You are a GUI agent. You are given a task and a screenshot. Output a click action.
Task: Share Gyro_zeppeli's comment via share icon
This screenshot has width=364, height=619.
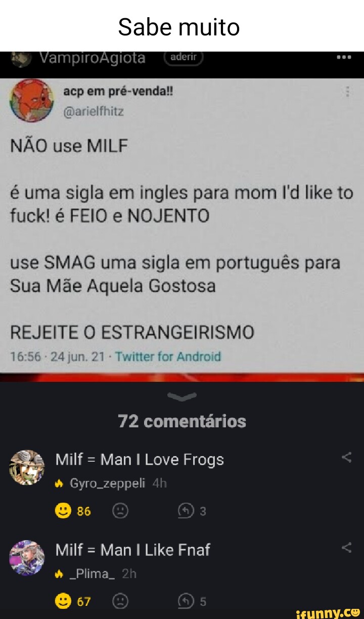[346, 458]
